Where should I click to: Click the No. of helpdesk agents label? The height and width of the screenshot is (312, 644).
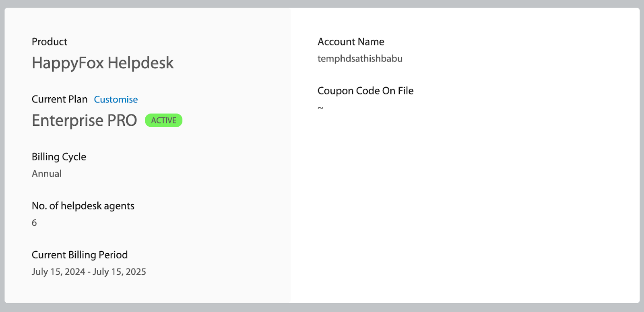pos(83,206)
